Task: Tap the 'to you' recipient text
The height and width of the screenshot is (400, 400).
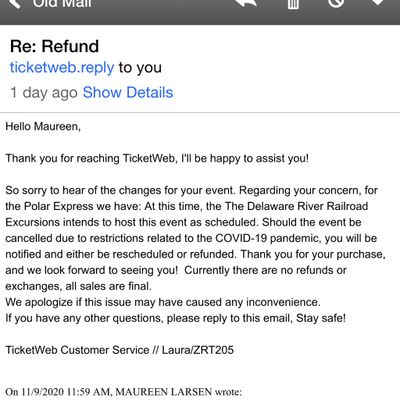Action: click(x=140, y=68)
